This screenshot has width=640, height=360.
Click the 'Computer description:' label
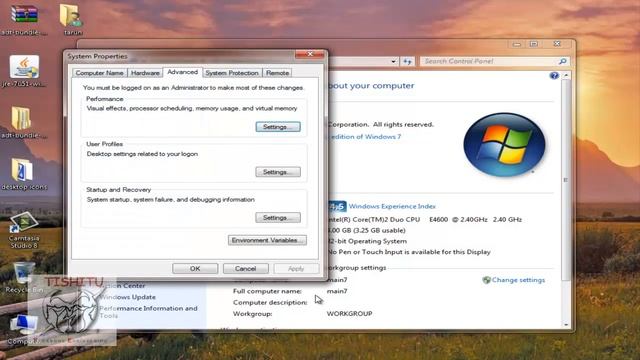coord(270,302)
